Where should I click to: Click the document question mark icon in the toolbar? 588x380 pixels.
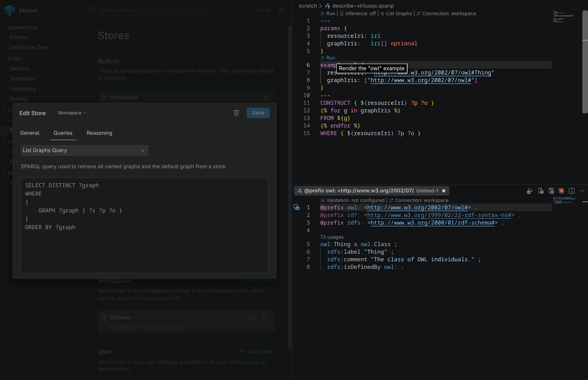point(541,191)
